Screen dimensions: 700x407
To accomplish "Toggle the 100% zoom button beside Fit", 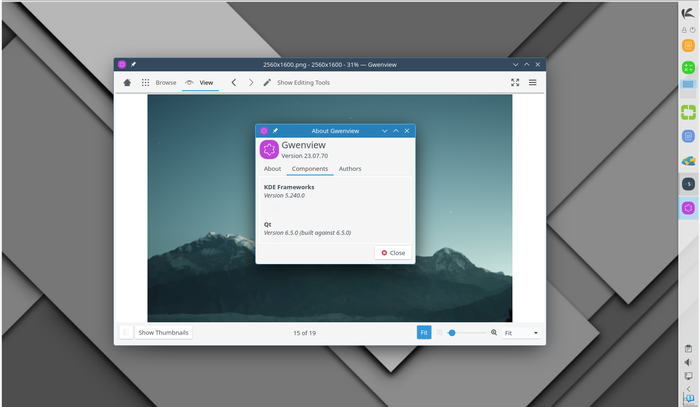I will click(439, 332).
